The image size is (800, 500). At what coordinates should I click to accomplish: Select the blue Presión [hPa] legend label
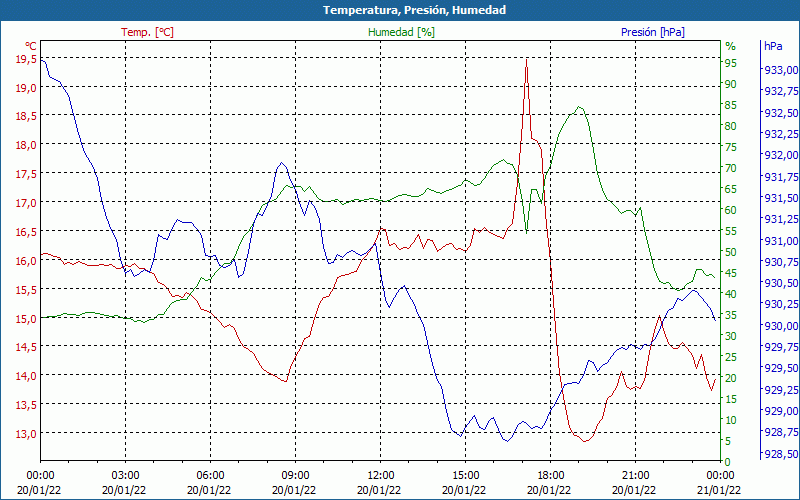point(653,32)
